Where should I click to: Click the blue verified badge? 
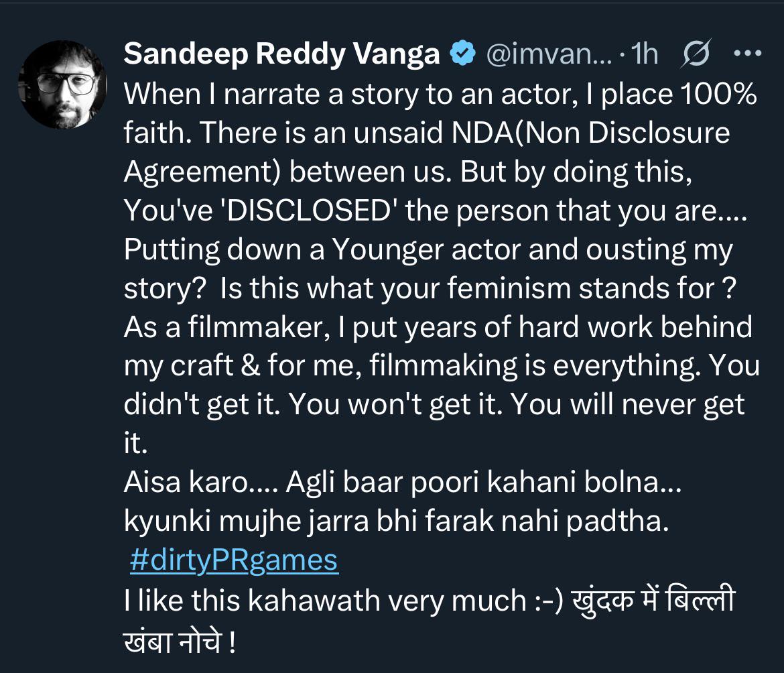tap(461, 55)
